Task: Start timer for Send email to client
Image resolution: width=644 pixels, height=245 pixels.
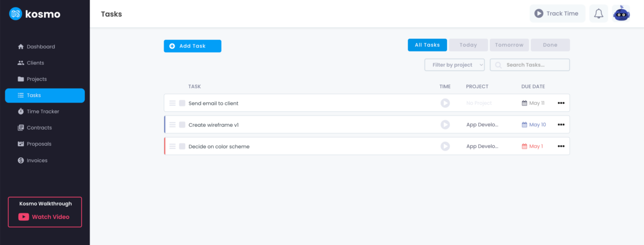Action: pos(445,103)
